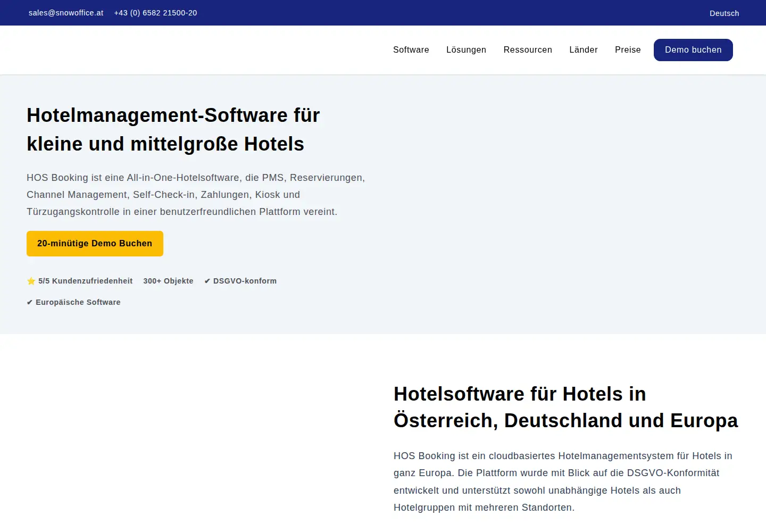The height and width of the screenshot is (532, 766).
Task: Open the Ressourcen menu
Action: (x=528, y=49)
